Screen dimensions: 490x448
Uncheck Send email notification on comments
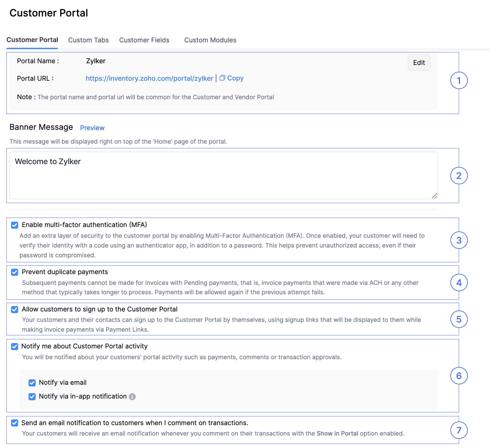pos(15,423)
